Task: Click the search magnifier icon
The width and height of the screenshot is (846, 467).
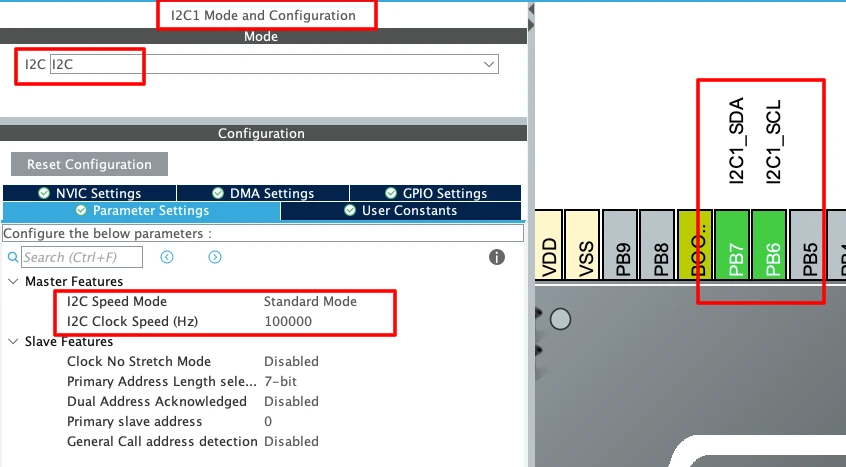Action: tap(14, 258)
